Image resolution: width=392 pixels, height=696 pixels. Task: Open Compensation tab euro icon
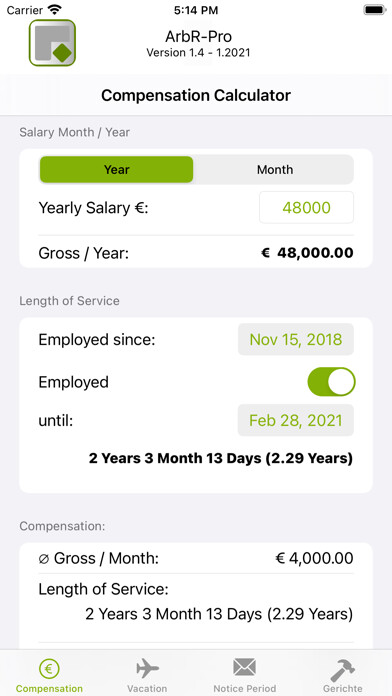pos(49,668)
